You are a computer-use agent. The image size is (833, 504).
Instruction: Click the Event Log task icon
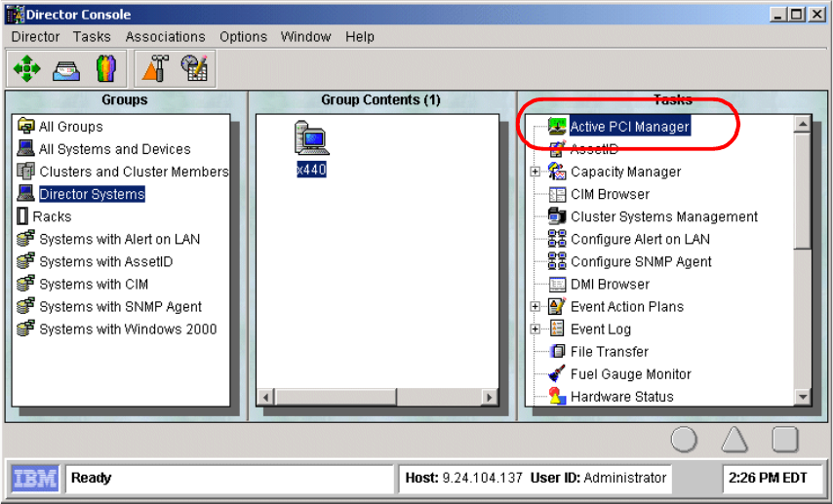[557, 329]
